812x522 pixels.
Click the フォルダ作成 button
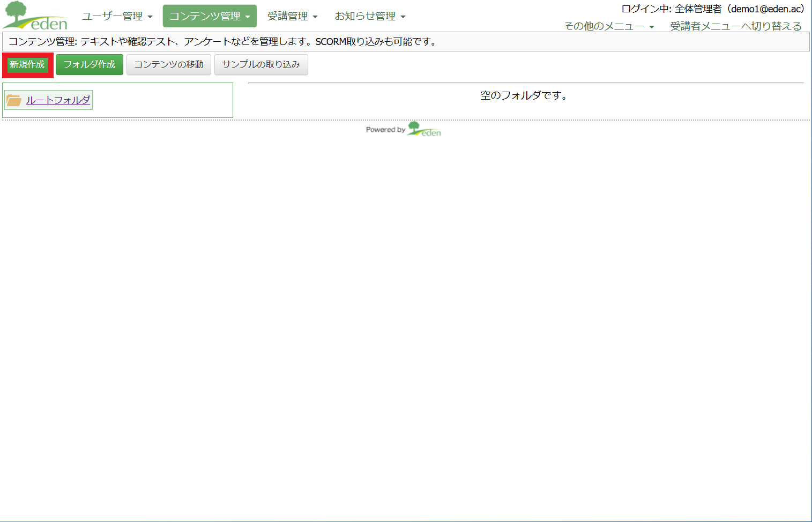click(90, 65)
